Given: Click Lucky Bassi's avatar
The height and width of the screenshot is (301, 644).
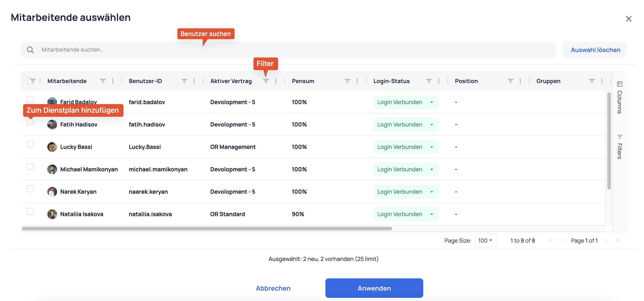Looking at the screenshot, I should tap(52, 147).
